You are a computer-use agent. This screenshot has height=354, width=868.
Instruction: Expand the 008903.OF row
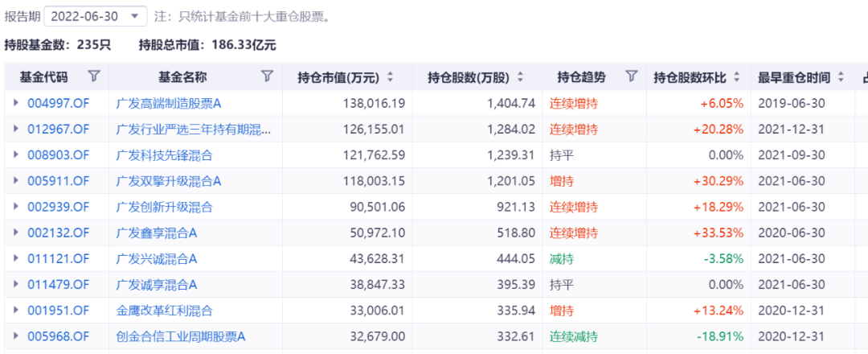tap(16, 155)
